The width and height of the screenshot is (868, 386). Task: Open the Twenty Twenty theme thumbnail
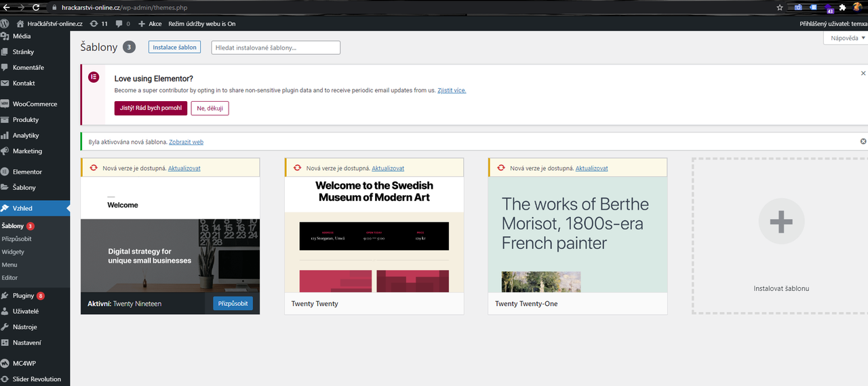[374, 235]
